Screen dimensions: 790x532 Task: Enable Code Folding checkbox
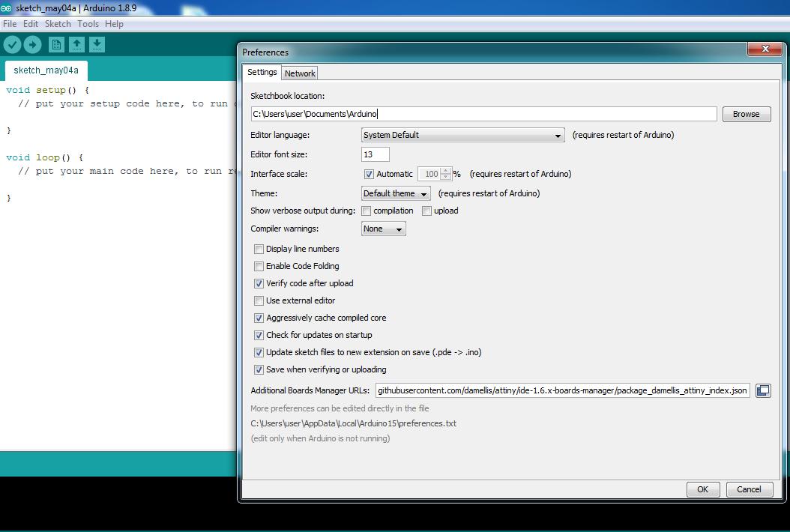(259, 266)
